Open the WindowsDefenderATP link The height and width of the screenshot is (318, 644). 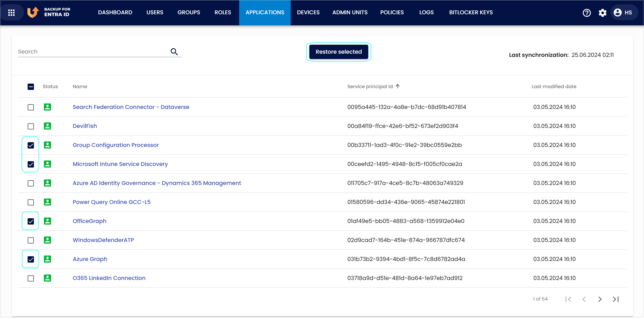pos(103,240)
